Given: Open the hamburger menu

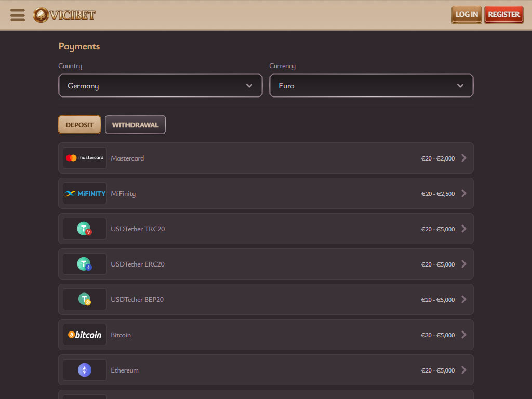Looking at the screenshot, I should (18, 15).
